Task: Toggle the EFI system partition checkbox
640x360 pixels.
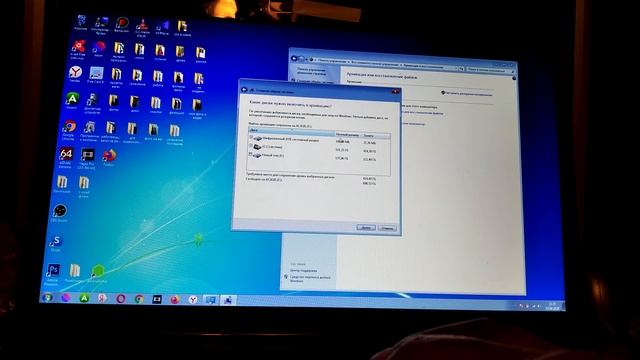Action: (x=251, y=138)
